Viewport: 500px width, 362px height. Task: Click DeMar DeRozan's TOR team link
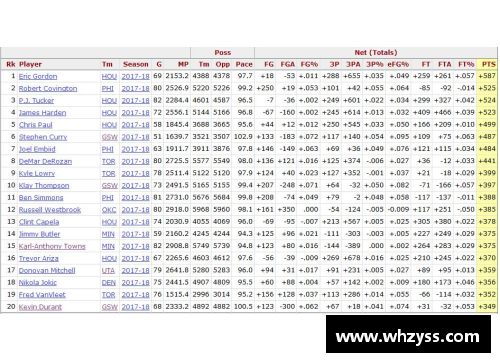coord(108,161)
